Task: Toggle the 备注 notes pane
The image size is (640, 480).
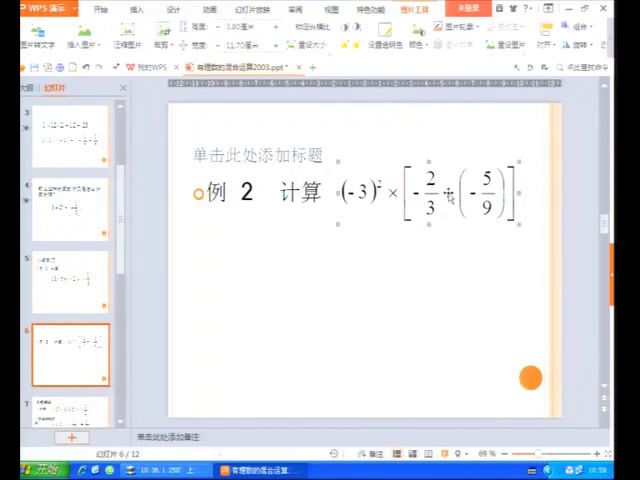Action: [372, 454]
